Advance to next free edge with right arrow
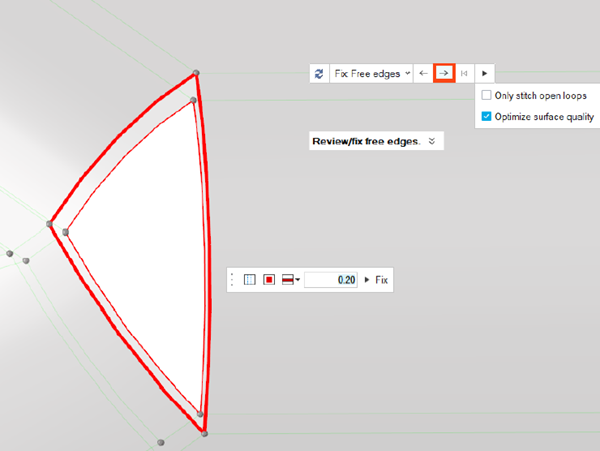This screenshot has height=451, width=600. 444,73
